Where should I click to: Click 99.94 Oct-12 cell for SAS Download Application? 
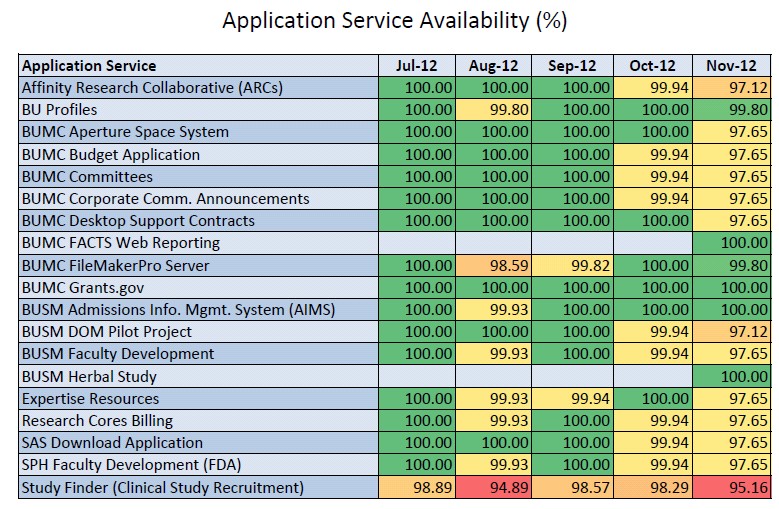pyautogui.click(x=653, y=442)
